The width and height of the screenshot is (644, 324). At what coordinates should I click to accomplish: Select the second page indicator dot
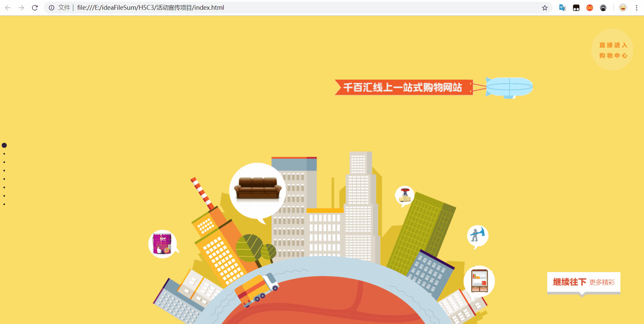(x=4, y=154)
